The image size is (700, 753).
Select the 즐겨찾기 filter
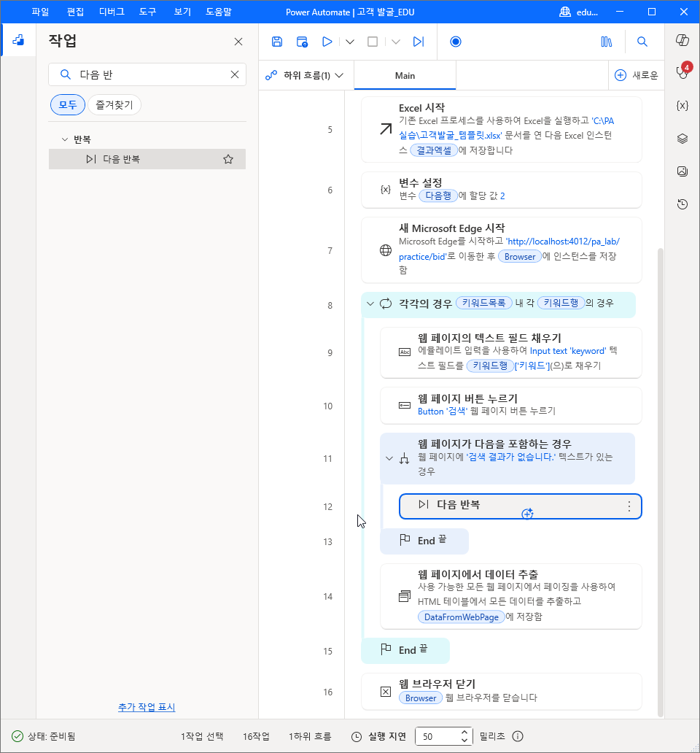114,104
